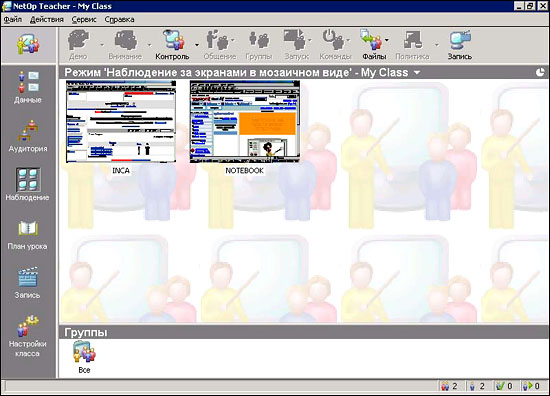Open the My Class mode header dropdown
This screenshot has height=396, width=550.
point(417,73)
